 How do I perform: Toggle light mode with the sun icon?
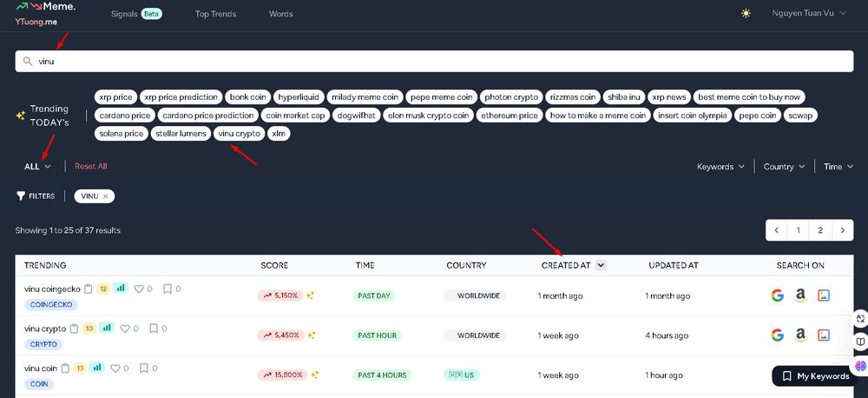(x=746, y=13)
